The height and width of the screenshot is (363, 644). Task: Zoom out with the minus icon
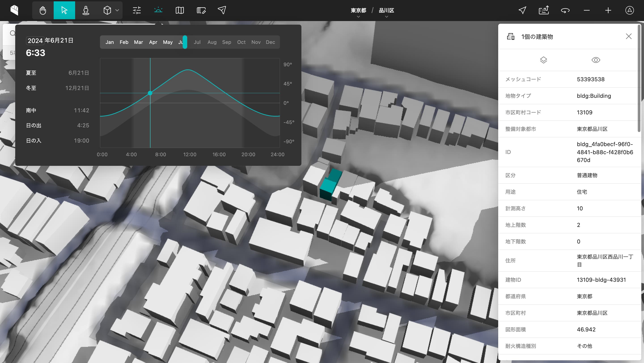coord(587,10)
